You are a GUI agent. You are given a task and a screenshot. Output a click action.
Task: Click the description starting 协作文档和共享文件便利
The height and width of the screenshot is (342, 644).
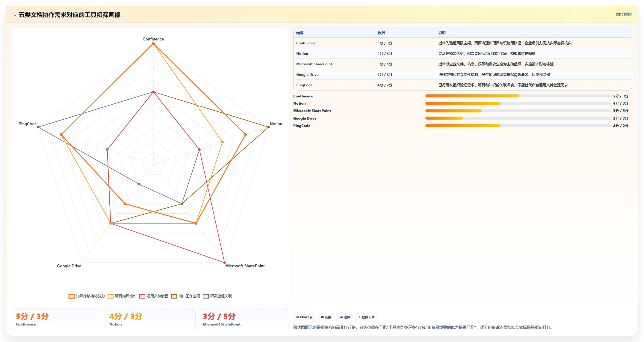pyautogui.click(x=494, y=75)
